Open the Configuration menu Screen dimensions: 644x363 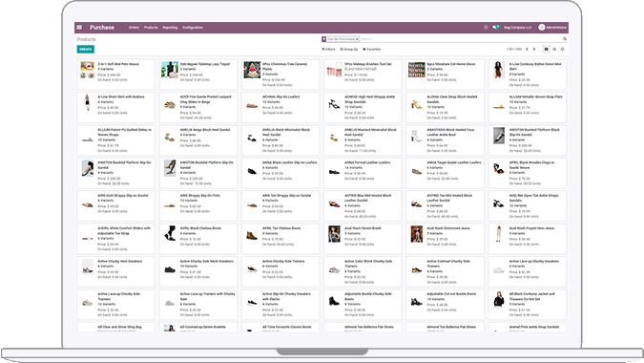pyautogui.click(x=193, y=28)
